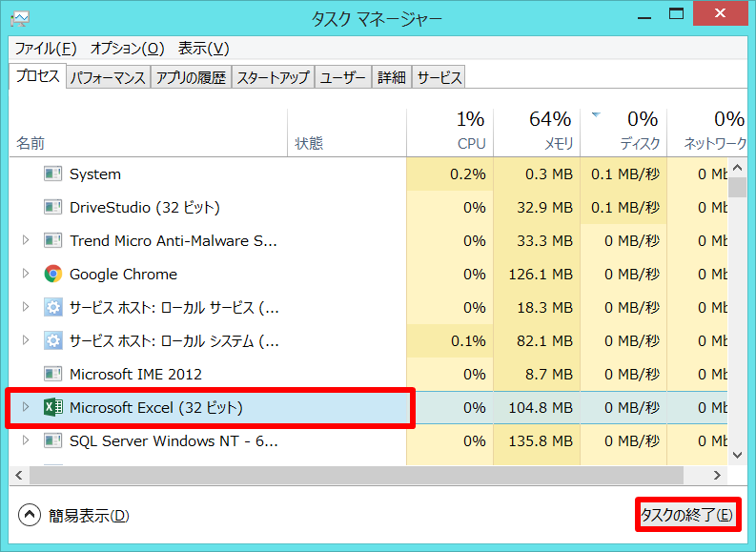Select the Microsoft IME 2012 process name
The height and width of the screenshot is (552, 756).
(x=135, y=374)
